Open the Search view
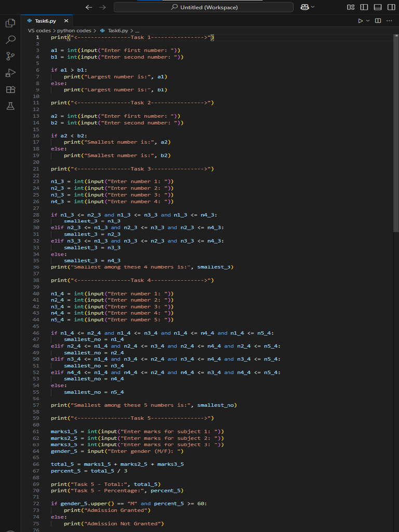 coord(10,39)
